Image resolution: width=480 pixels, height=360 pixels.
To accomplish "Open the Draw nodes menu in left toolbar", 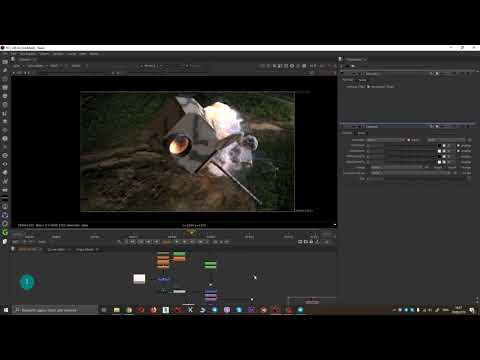I will pos(5,70).
